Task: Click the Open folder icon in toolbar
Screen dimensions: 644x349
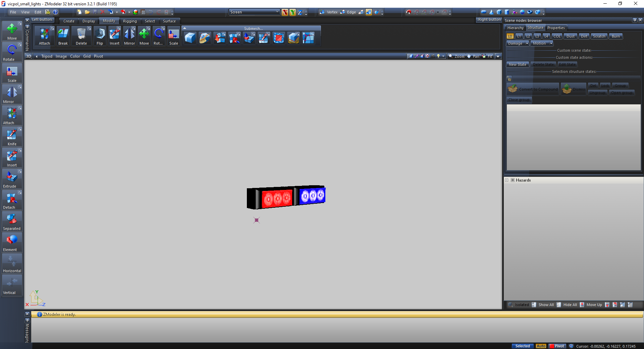Action: tap(87, 12)
